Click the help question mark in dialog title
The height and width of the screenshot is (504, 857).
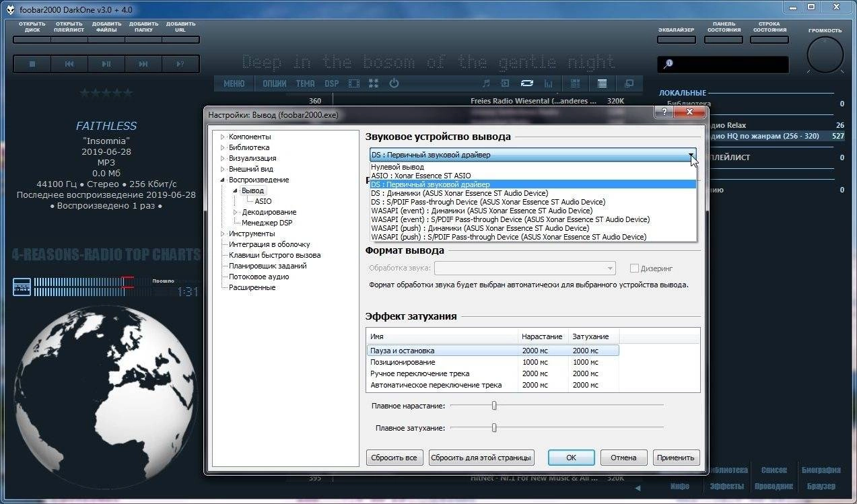click(x=664, y=113)
